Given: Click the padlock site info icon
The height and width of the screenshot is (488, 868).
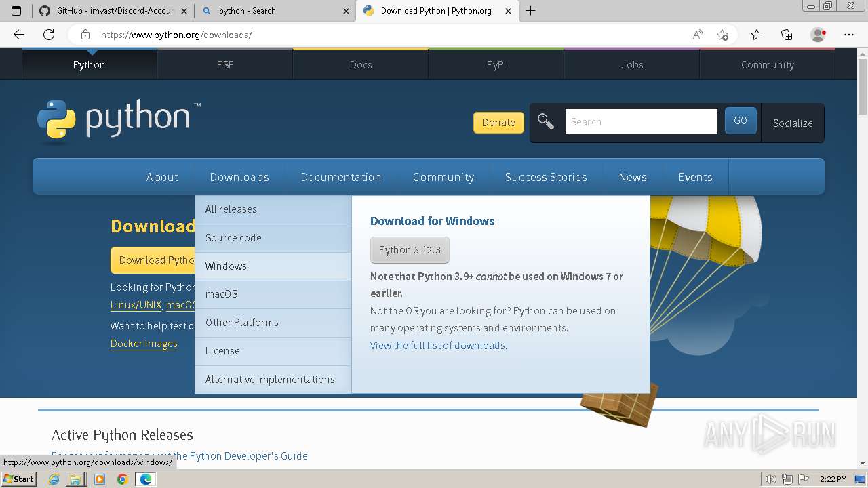Looking at the screenshot, I should click(85, 35).
